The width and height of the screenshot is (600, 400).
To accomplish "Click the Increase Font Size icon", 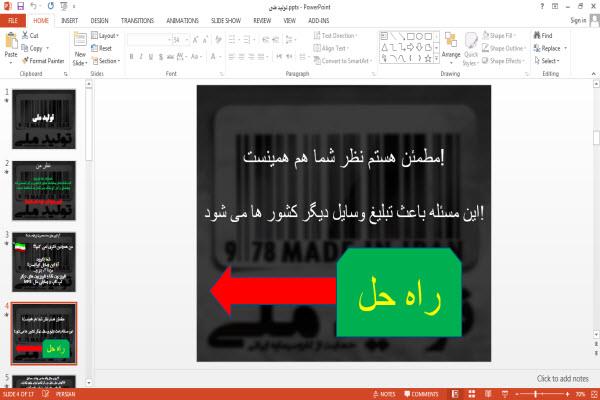I will pyautogui.click(x=196, y=40).
